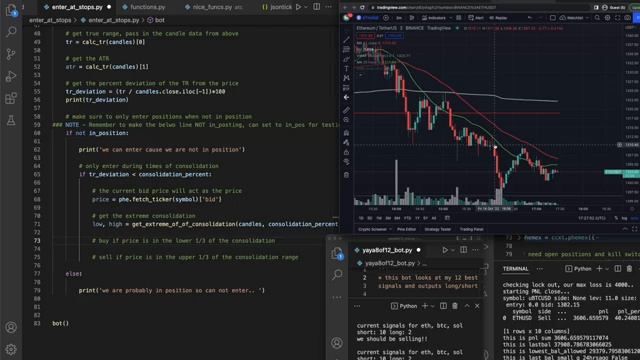This screenshot has width=640, height=360.
Task: Kill the yayaBot12 window terminal with the trash icon
Action: tap(455, 306)
